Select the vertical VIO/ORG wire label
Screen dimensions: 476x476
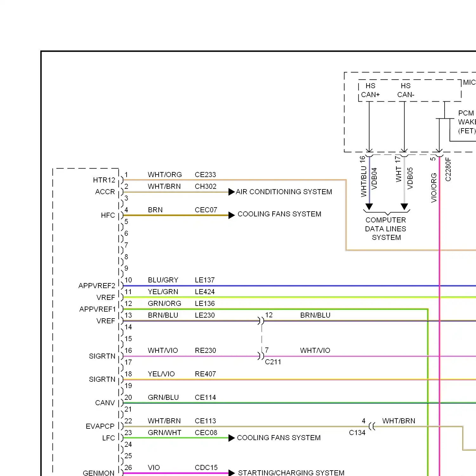pyautogui.click(x=434, y=188)
